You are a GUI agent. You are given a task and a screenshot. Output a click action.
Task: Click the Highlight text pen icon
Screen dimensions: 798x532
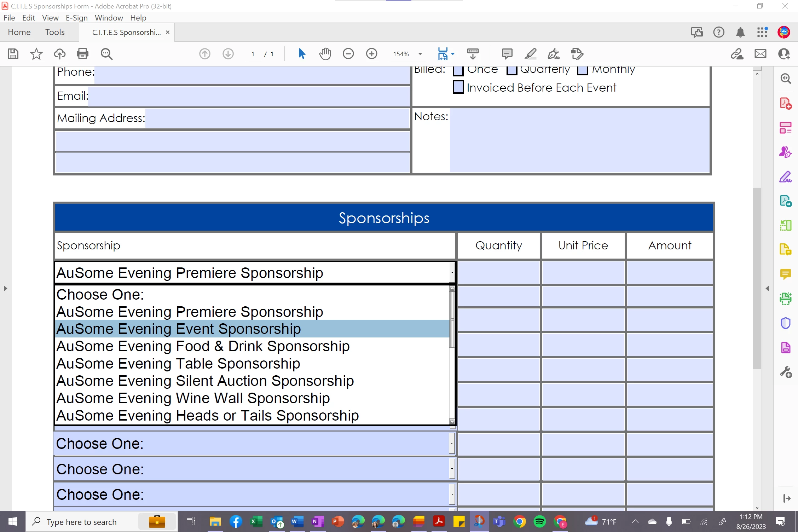pyautogui.click(x=530, y=54)
